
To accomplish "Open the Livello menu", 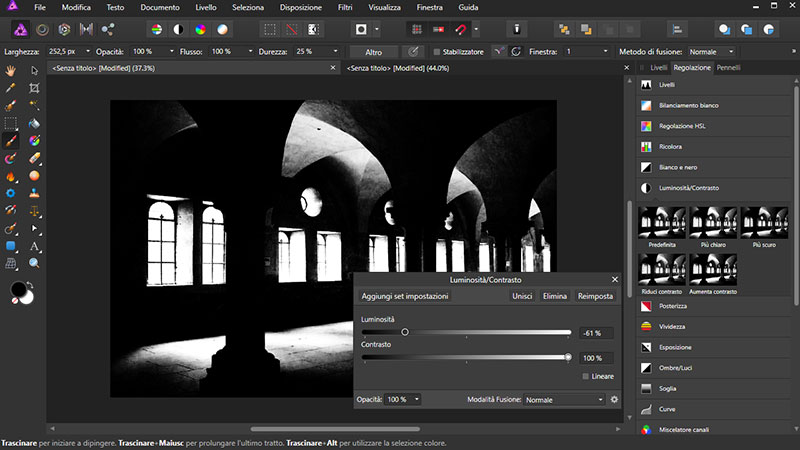I will 206,7.
